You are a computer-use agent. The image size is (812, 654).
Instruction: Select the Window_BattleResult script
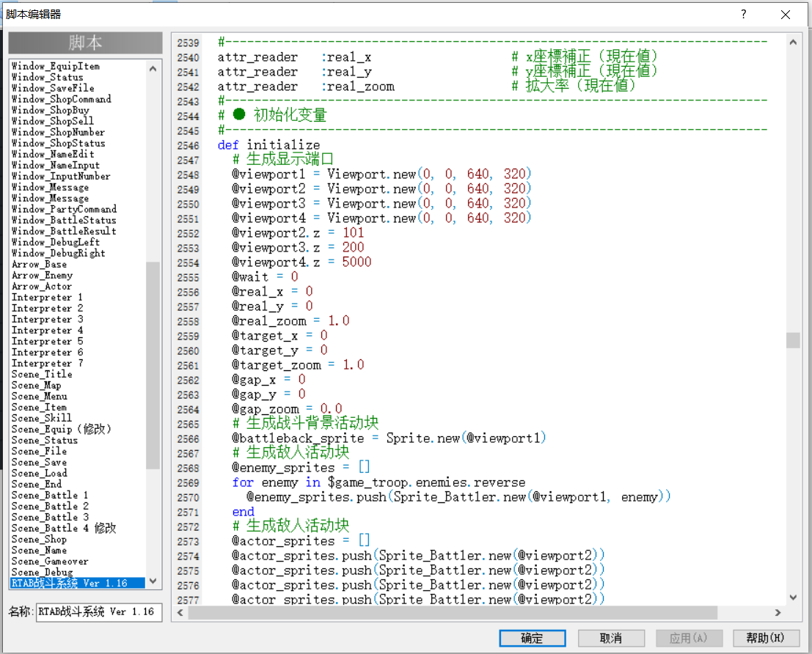(64, 232)
